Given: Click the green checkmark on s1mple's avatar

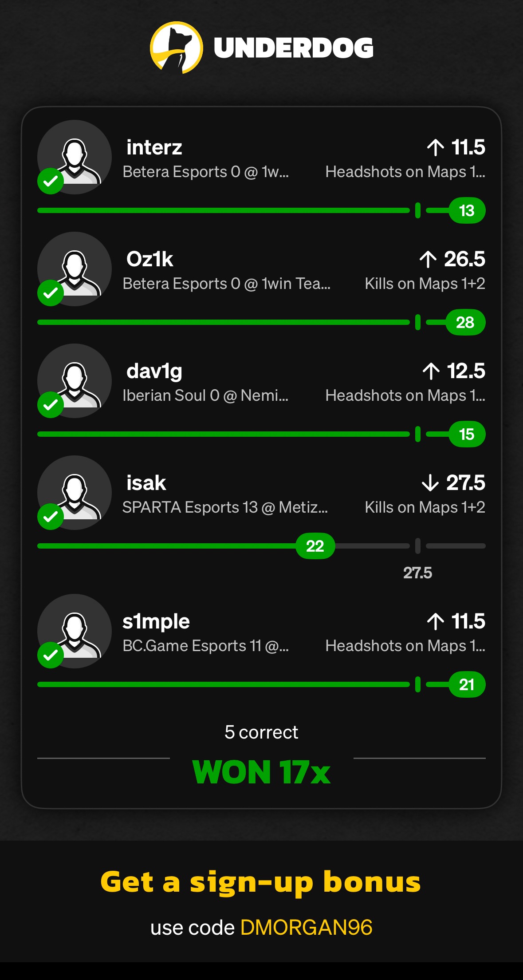Looking at the screenshot, I should click(51, 655).
